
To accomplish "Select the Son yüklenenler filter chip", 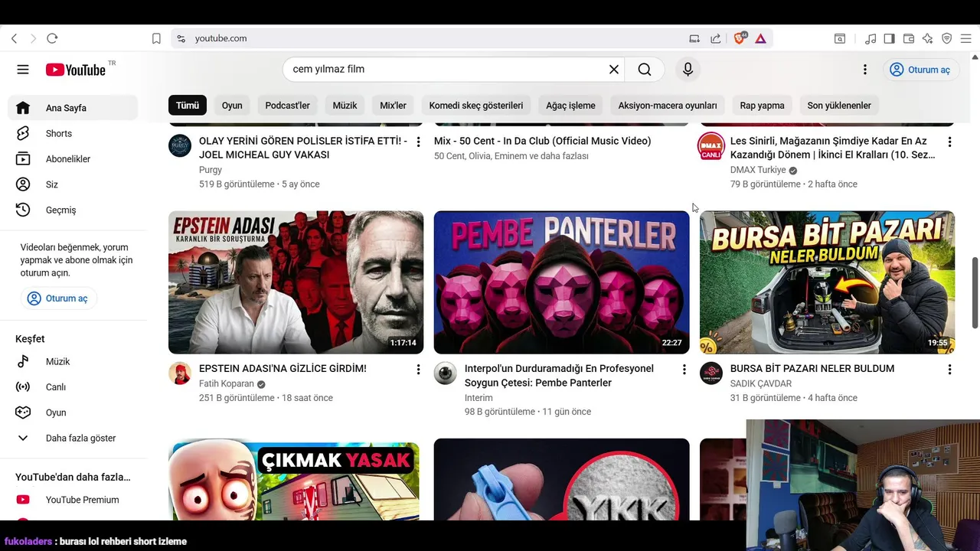I will [839, 106].
